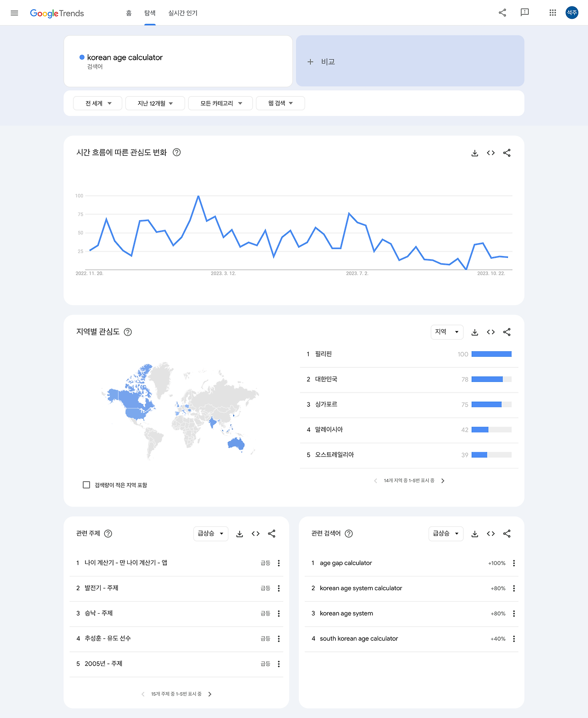Embed the 관련 검색어 widget
The width and height of the screenshot is (588, 718).
click(x=491, y=534)
